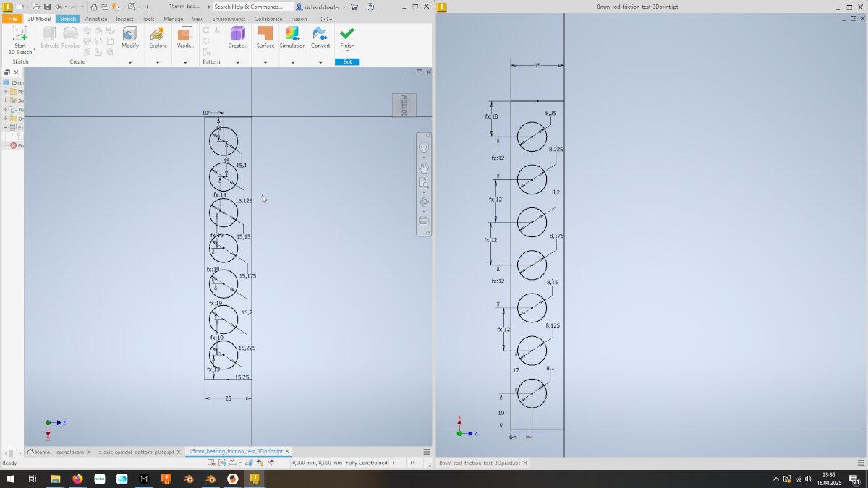Open File Explorer from the taskbar
Image resolution: width=868 pixels, height=488 pixels.
click(55, 479)
